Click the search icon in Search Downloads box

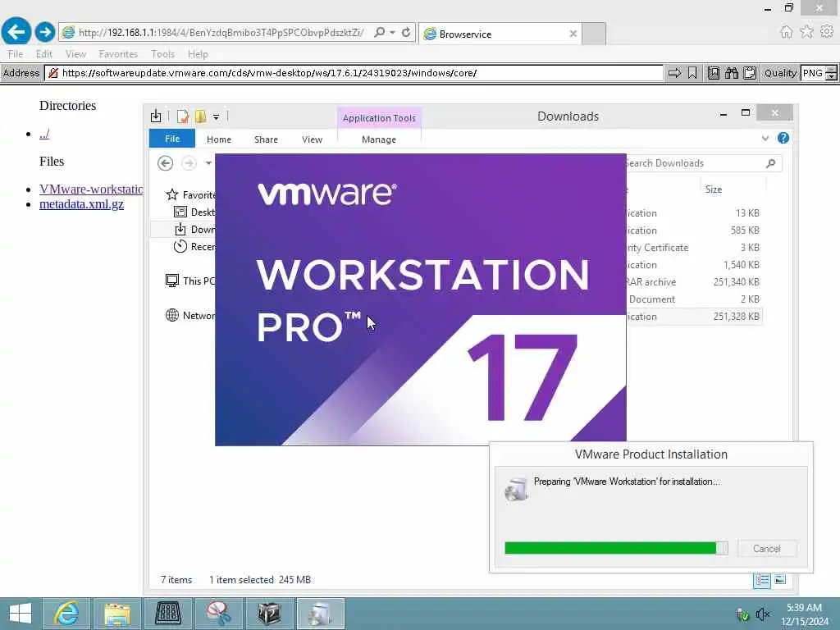coord(770,163)
